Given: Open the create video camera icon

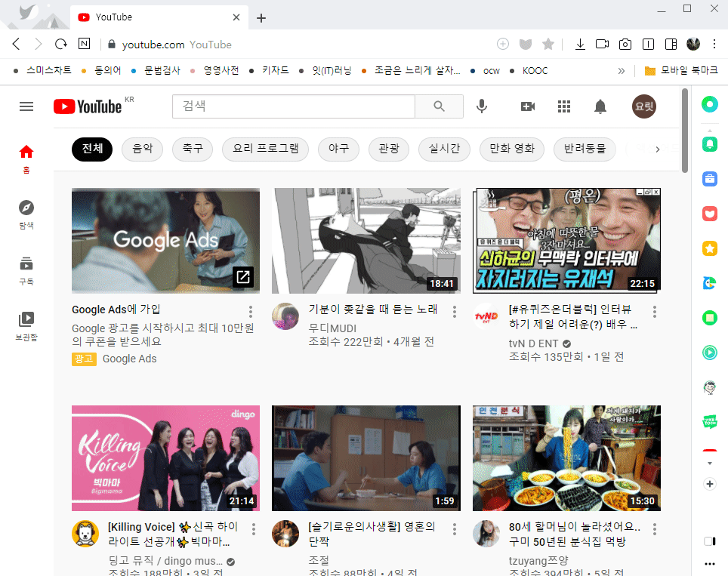Looking at the screenshot, I should click(528, 106).
